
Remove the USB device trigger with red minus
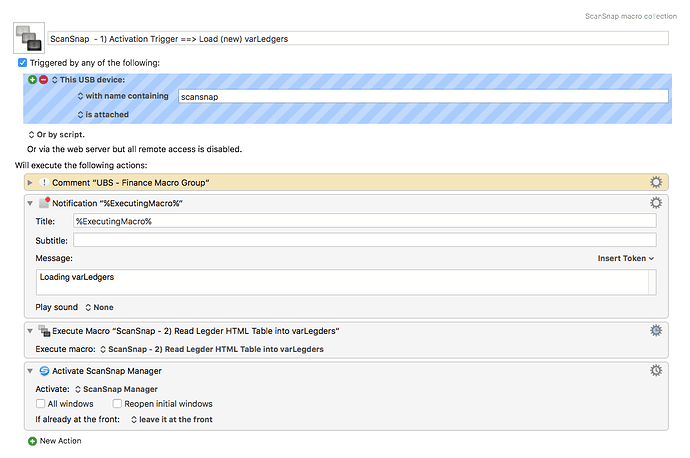43,80
